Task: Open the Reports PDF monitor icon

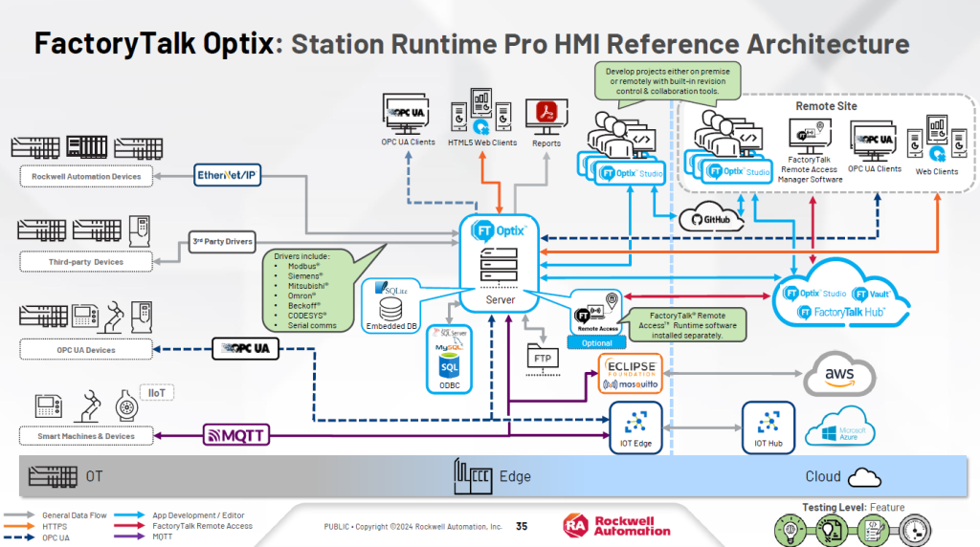Action: 546,116
